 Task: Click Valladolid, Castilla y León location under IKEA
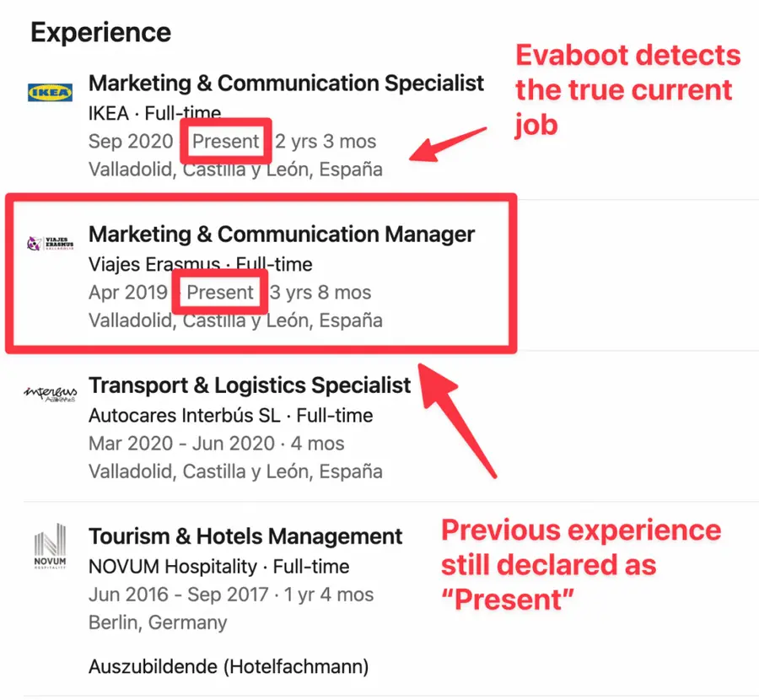[236, 169]
